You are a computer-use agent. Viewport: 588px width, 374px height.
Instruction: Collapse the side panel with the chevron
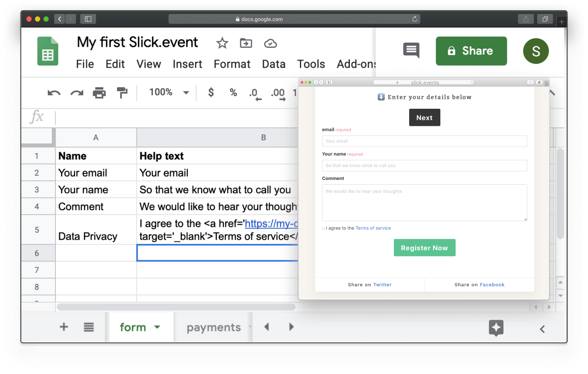(x=542, y=329)
